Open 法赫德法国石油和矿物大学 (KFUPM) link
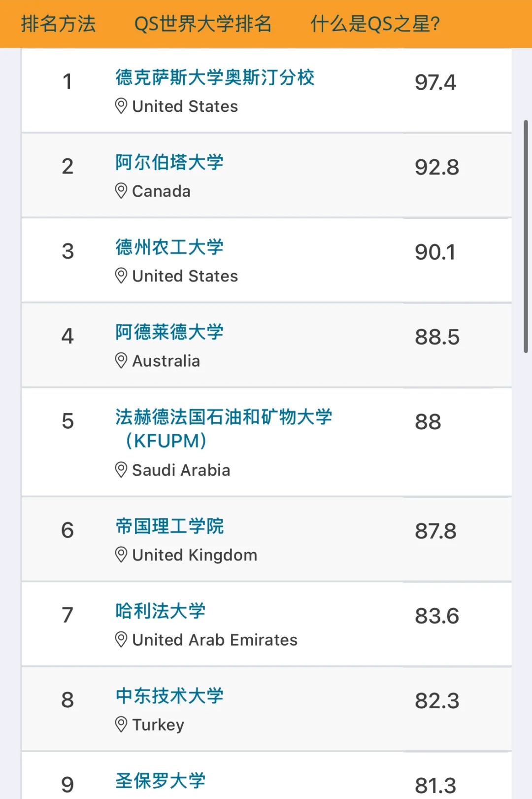Viewport: 532px width, 799px height. coord(224,428)
